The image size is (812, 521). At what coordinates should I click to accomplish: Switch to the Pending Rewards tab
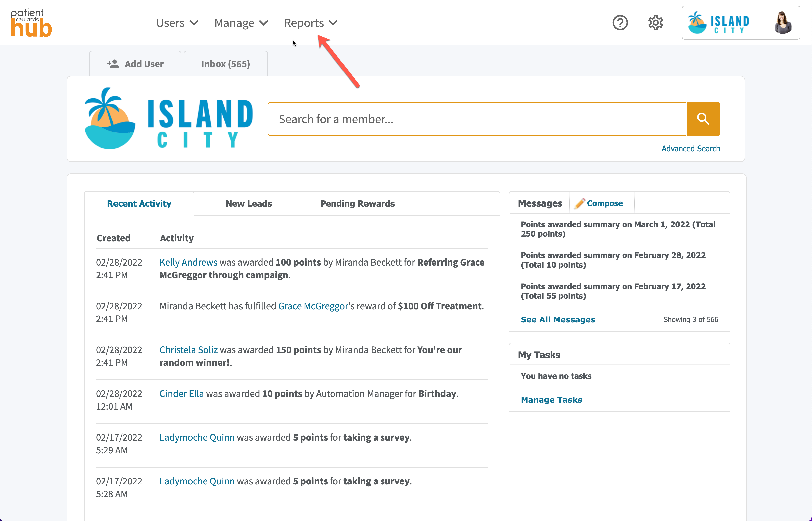[357, 203]
